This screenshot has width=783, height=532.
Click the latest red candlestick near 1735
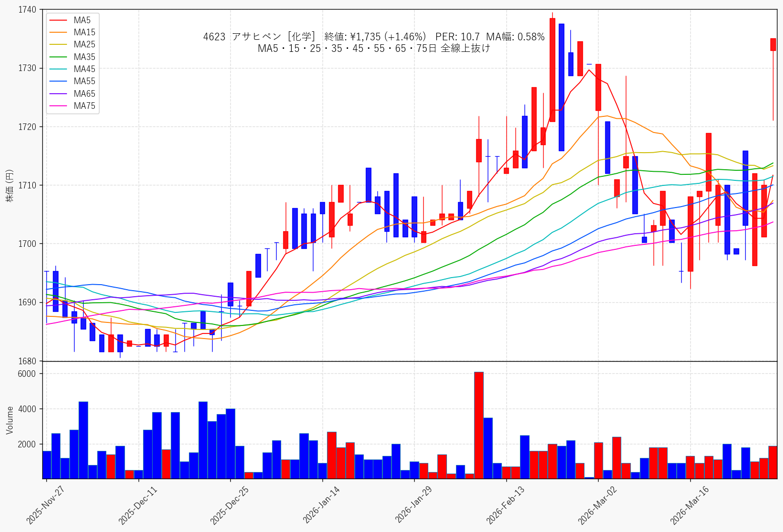pos(773,44)
